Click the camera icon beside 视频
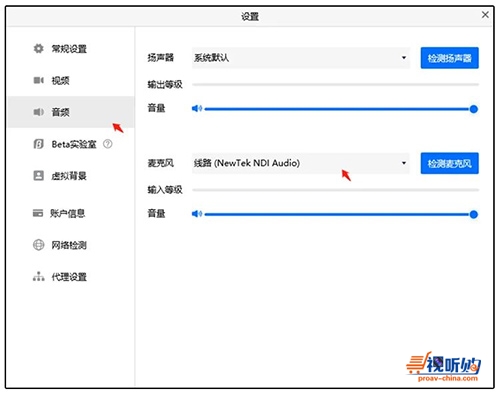 coord(39,80)
